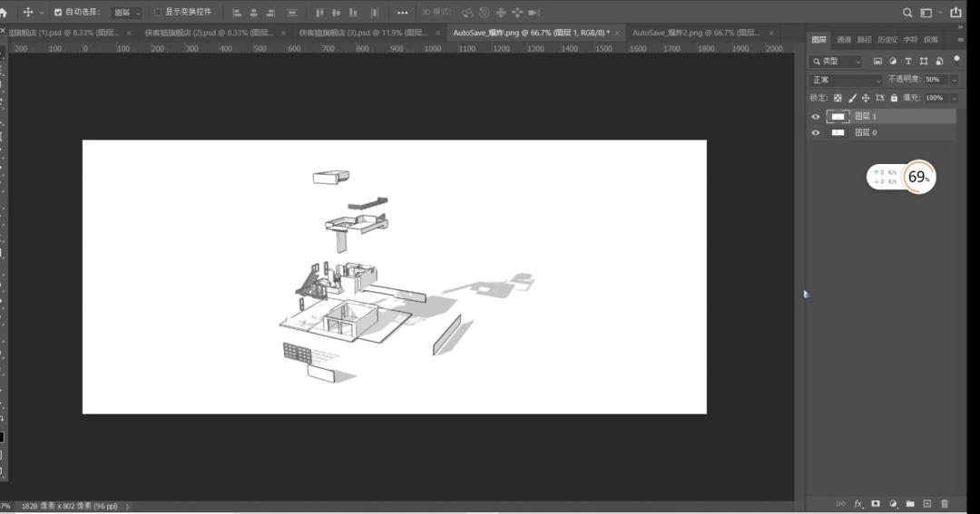Click the lock image pixels brush icon
This screenshot has height=514, width=980.
coord(852,98)
